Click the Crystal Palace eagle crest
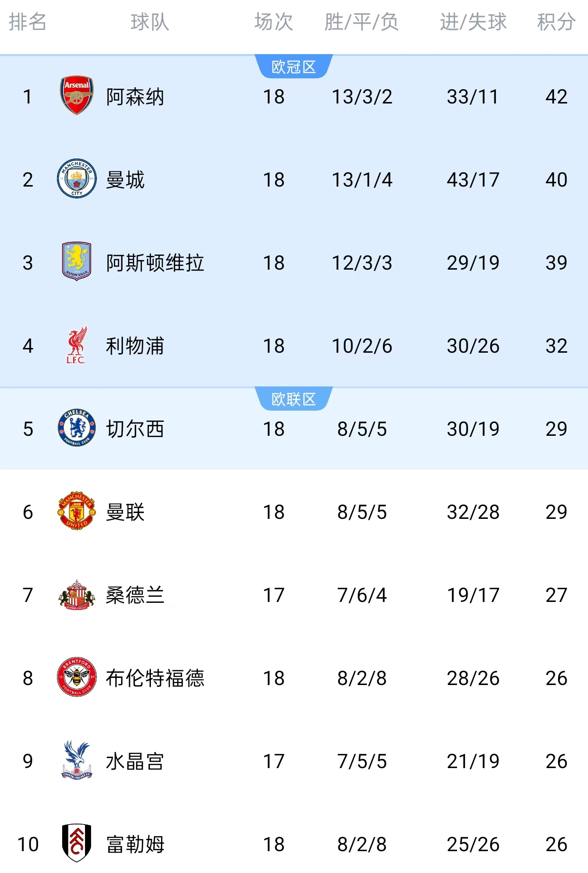Viewport: 588px width, 873px height. tap(76, 760)
